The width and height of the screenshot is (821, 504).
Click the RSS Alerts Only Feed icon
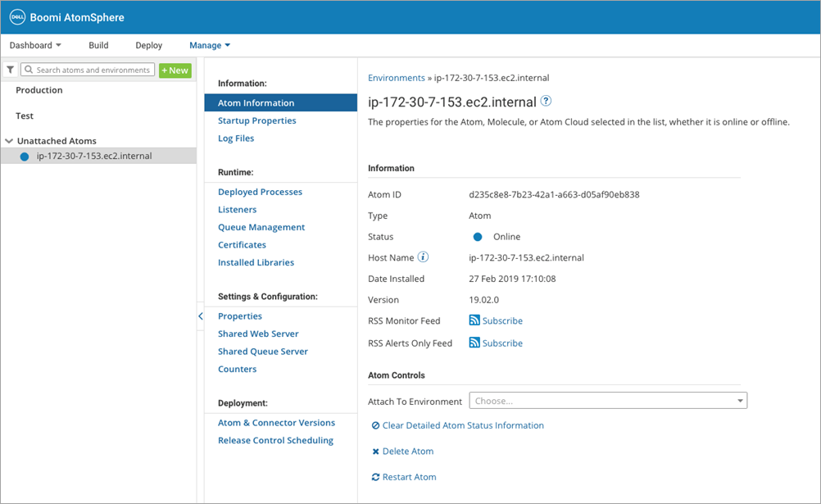pos(474,343)
